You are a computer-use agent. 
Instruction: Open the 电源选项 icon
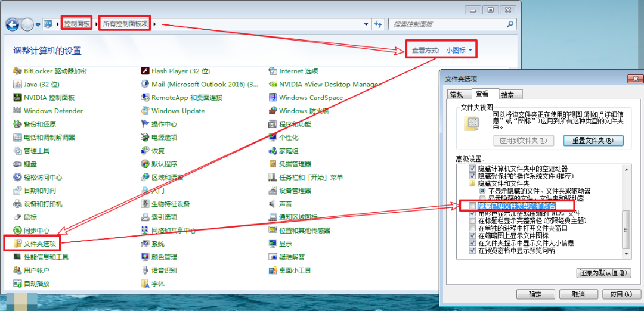pyautogui.click(x=144, y=138)
